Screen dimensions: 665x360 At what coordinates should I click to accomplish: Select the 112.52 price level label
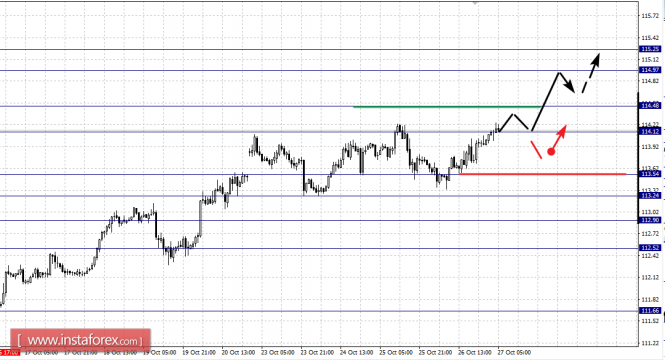point(650,248)
